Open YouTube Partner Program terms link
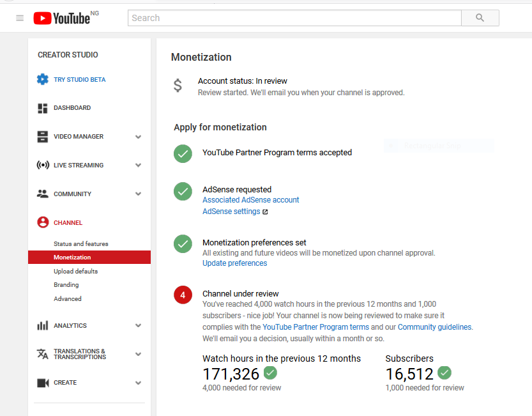Screen dimensions: 532x416 pos(316,327)
